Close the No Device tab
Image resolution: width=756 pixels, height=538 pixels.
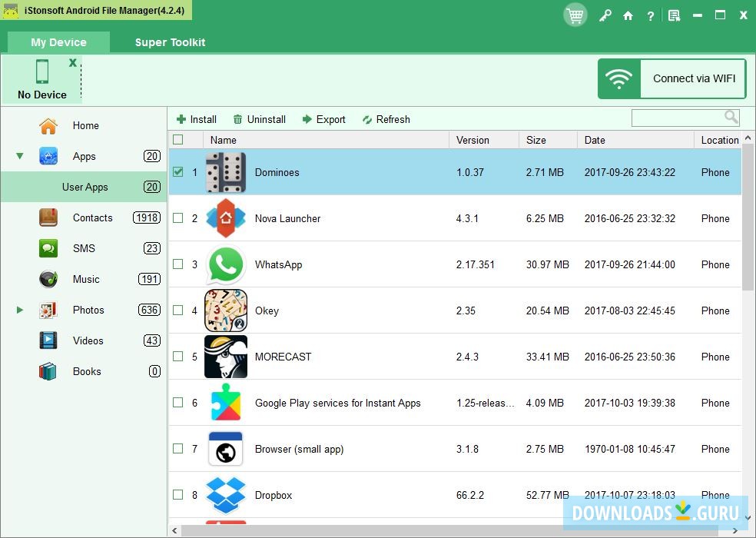(x=73, y=62)
